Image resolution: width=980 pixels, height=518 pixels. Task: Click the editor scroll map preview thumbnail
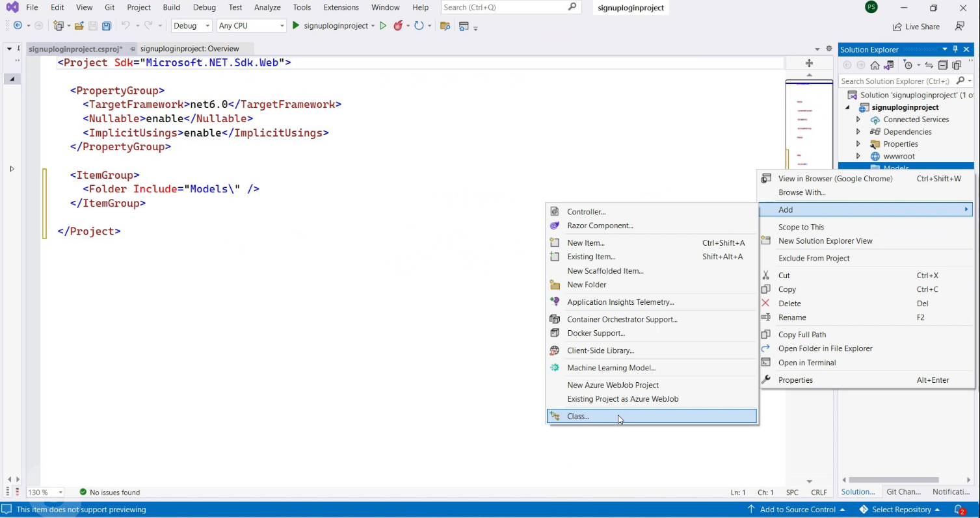pos(809,117)
